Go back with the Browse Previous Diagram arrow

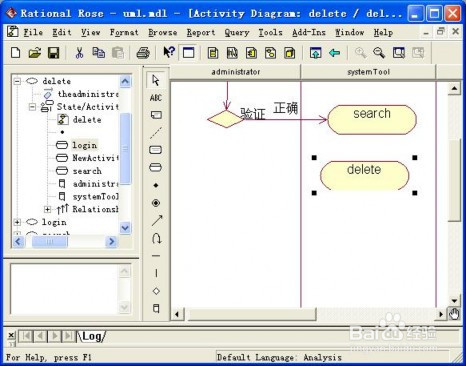334,53
